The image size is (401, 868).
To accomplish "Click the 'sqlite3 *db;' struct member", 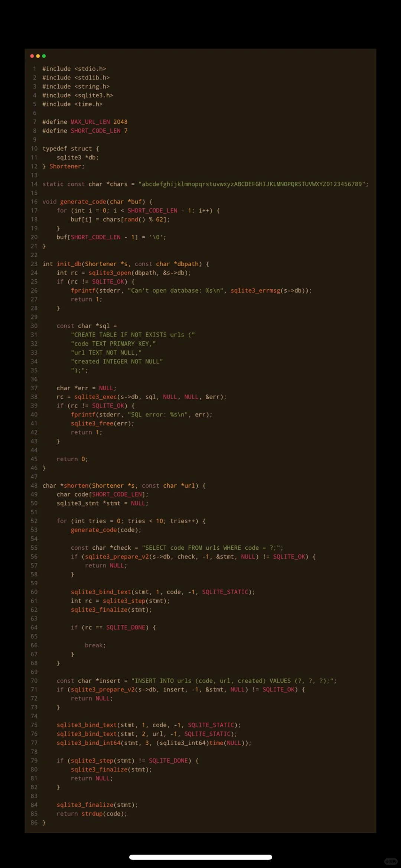I will tap(78, 157).
